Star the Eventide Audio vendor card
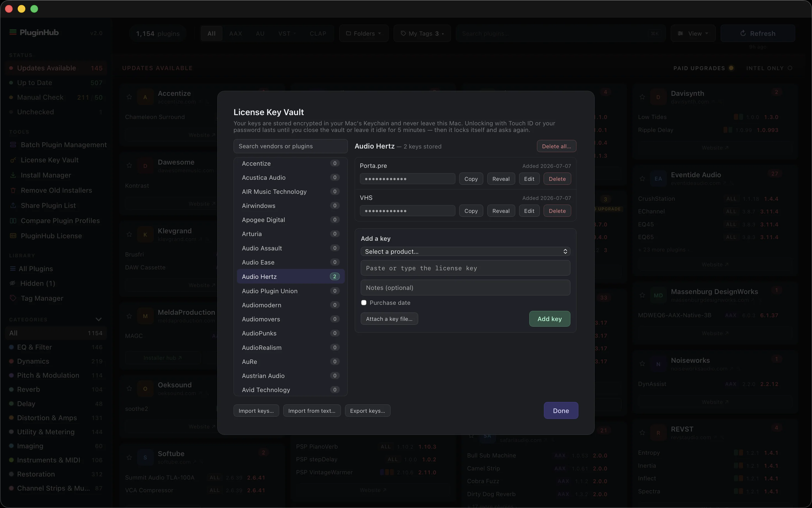 642,178
